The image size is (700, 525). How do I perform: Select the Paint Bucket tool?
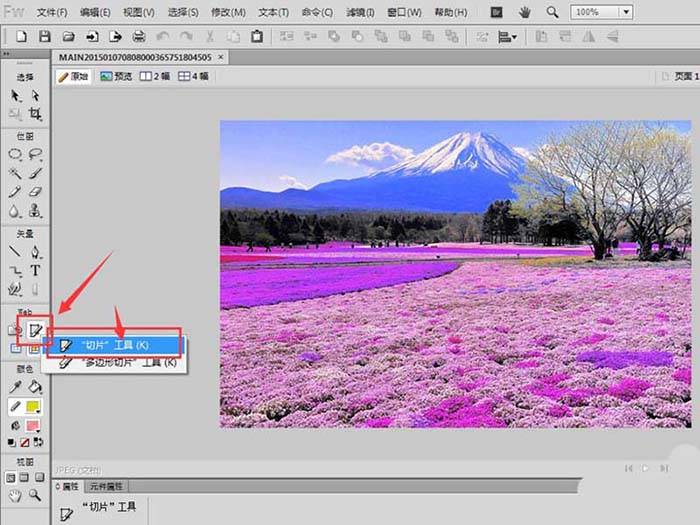35,387
